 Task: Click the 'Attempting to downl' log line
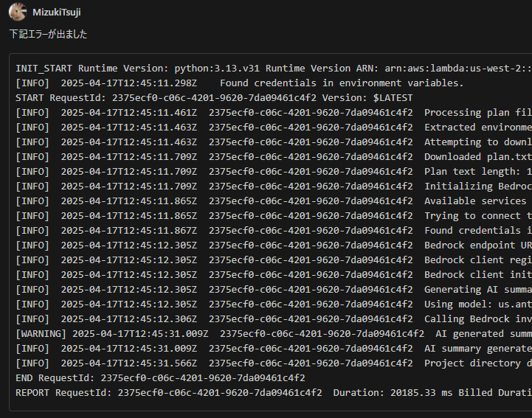pos(274,142)
